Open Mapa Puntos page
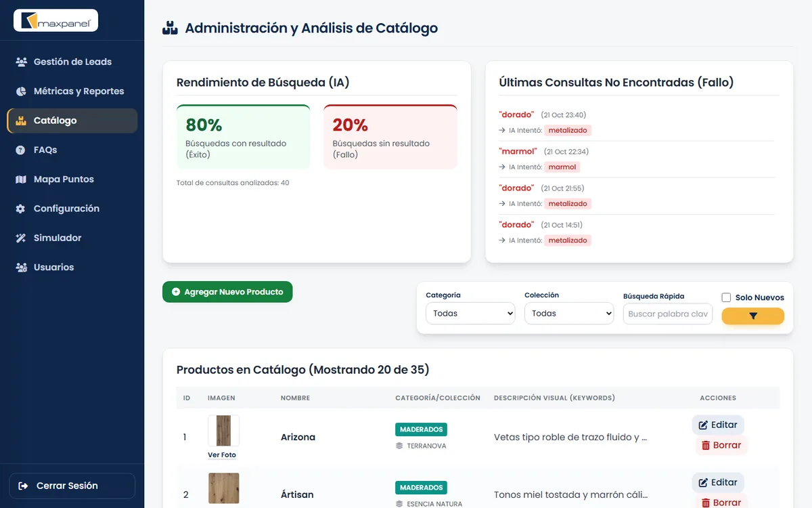This screenshot has height=508, width=812. pyautogui.click(x=72, y=179)
